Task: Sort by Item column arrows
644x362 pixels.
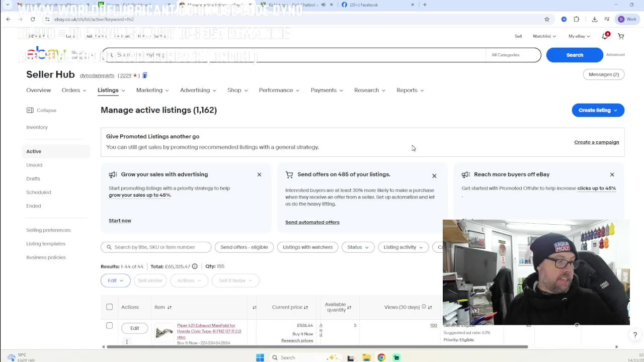Action: pyautogui.click(x=169, y=307)
